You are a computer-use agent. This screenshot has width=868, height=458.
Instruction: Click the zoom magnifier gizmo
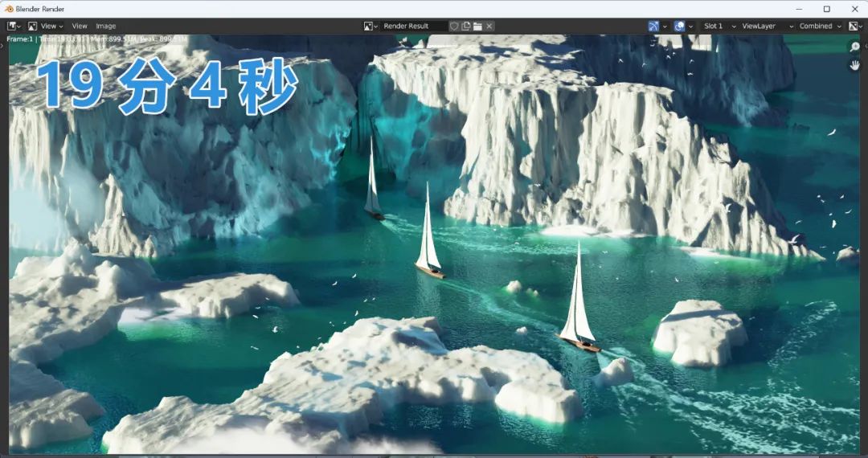point(854,47)
